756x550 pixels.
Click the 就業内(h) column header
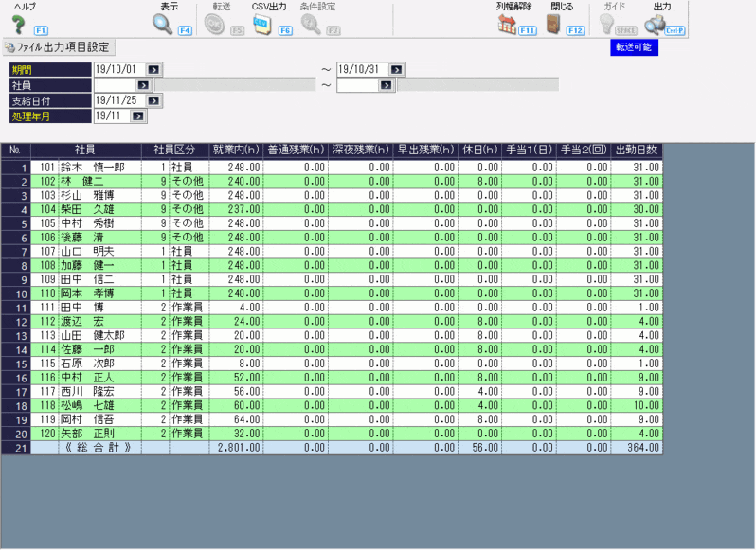(x=236, y=151)
